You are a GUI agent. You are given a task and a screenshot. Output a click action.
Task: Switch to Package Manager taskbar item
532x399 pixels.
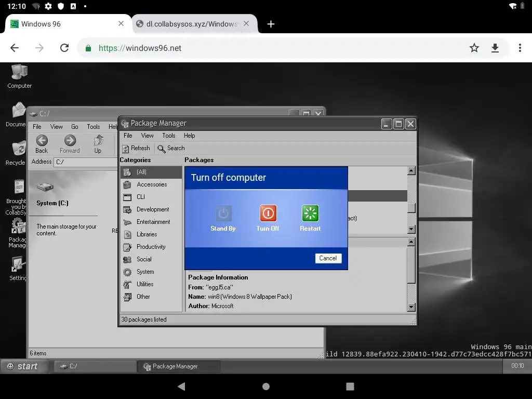179,366
